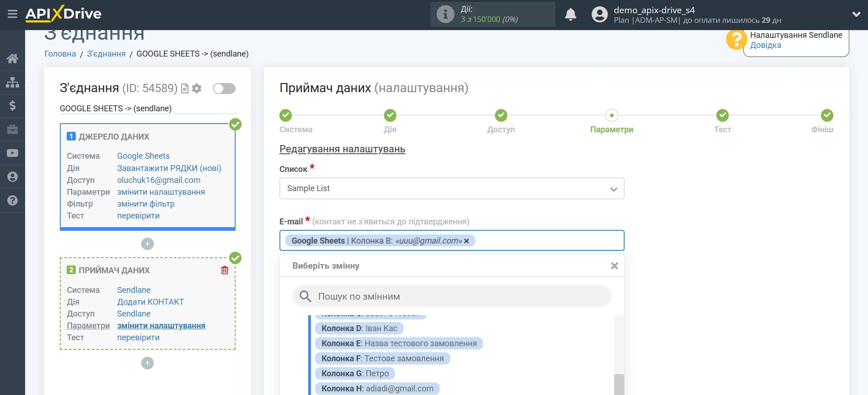Open the briefcase sidebar icon
This screenshot has height=395, width=868.
point(12,130)
